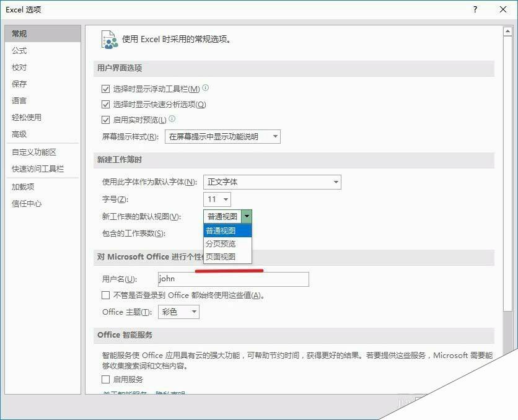Image resolution: width=518 pixels, height=420 pixels.
Task: Open the 自定义功能区 category
Action: point(43,152)
